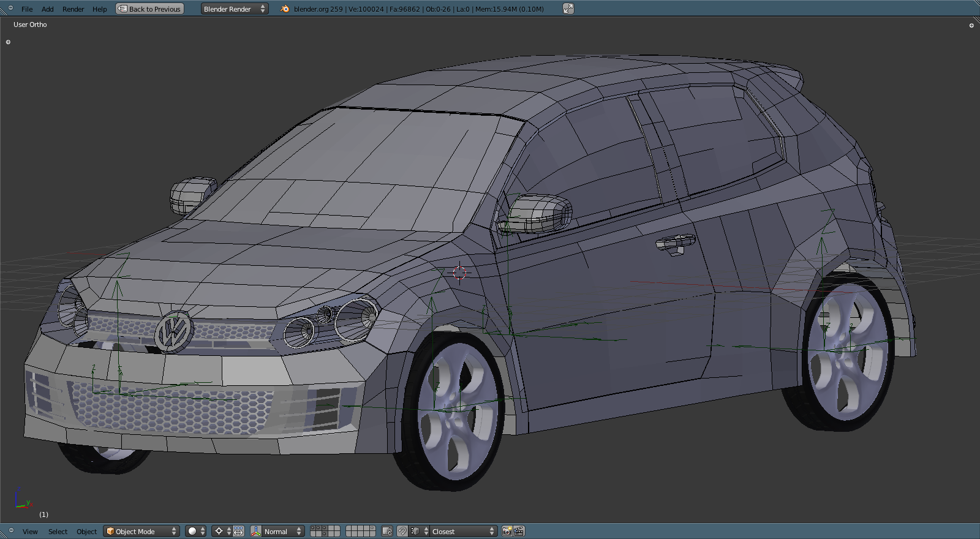This screenshot has height=539, width=980.
Task: Open the Blender Render engine dropdown
Action: [235, 9]
